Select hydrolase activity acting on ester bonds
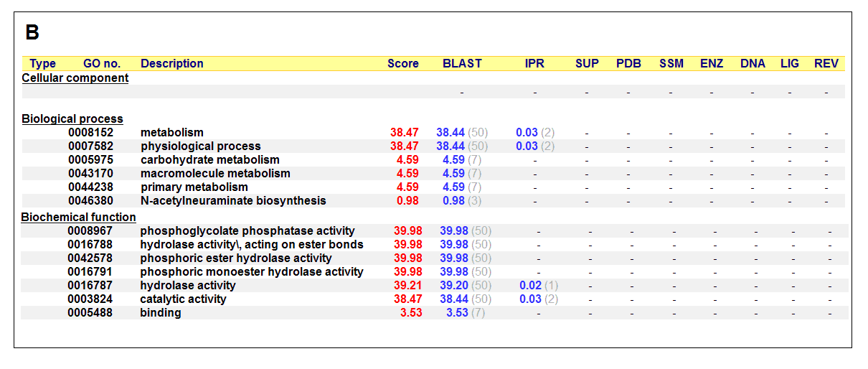This screenshot has height=369, width=868. click(252, 244)
